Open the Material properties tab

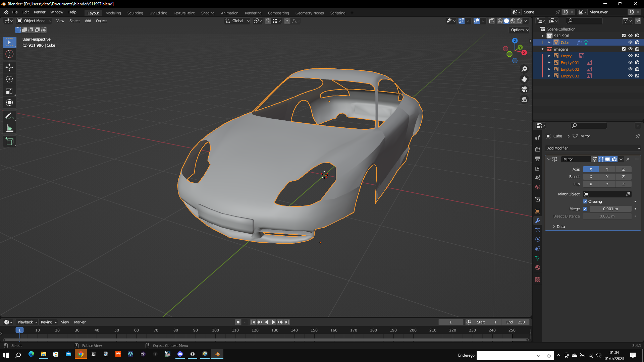click(x=538, y=267)
